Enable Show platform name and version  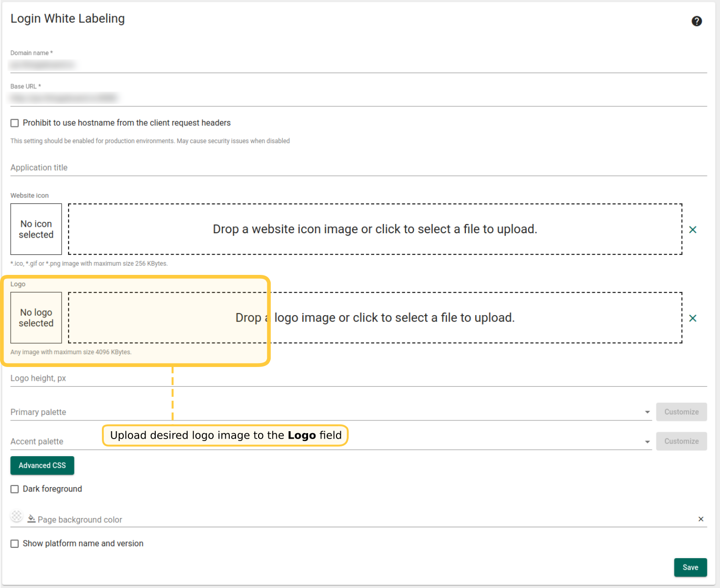pos(15,544)
